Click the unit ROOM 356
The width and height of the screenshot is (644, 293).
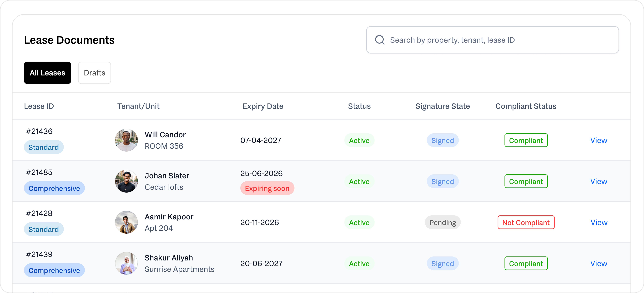click(164, 146)
